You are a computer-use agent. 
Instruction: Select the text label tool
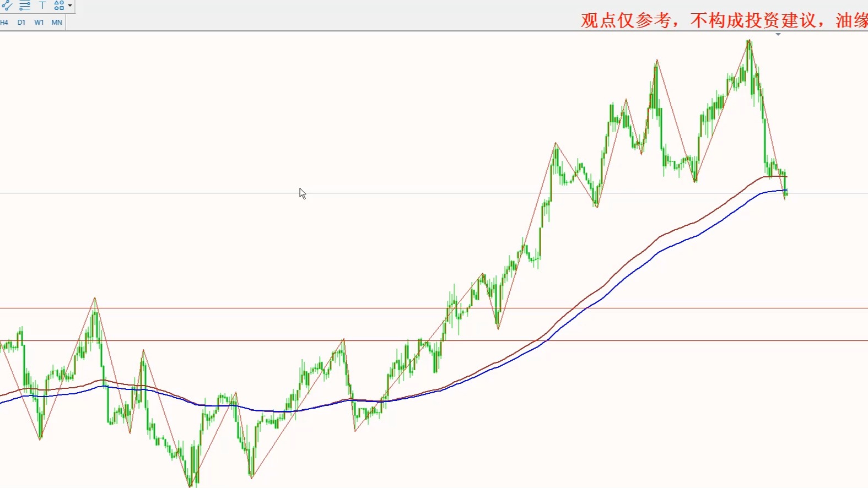(x=42, y=6)
